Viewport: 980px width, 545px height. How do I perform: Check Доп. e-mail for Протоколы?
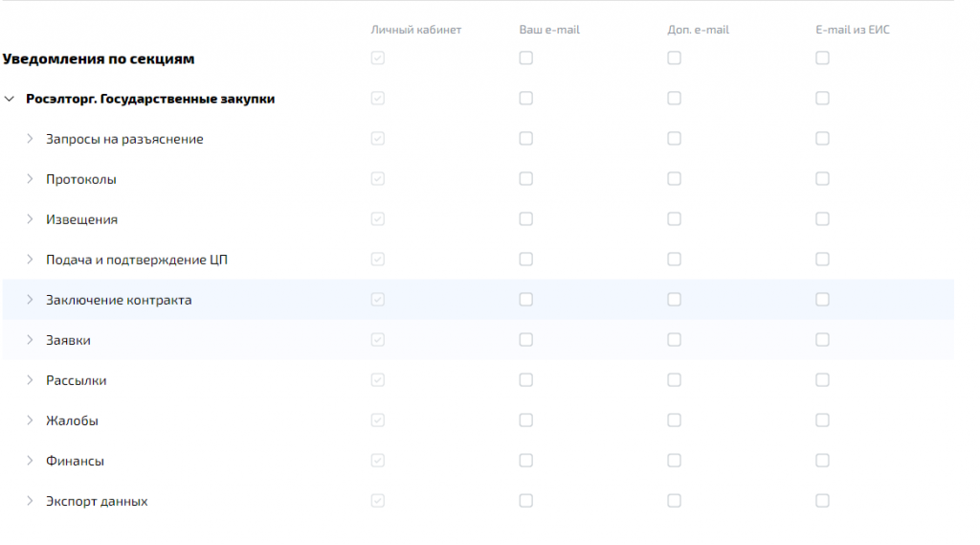(675, 179)
